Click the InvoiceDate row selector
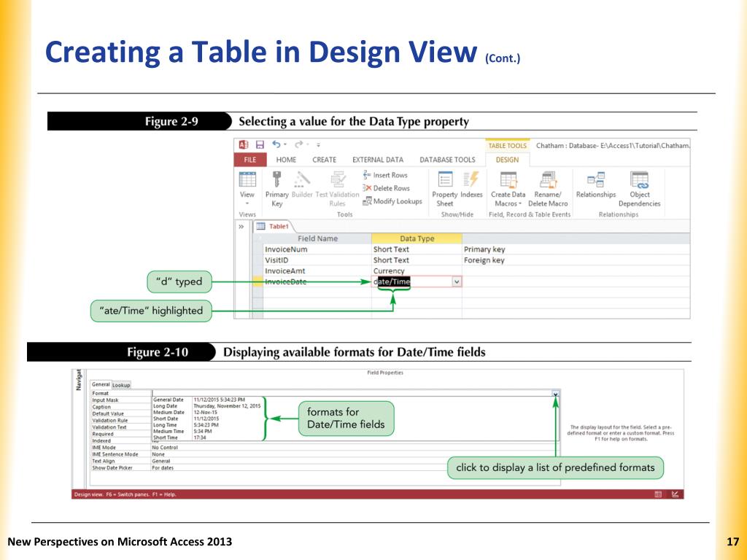Image resolution: width=747 pixels, height=560 pixels. [x=258, y=281]
